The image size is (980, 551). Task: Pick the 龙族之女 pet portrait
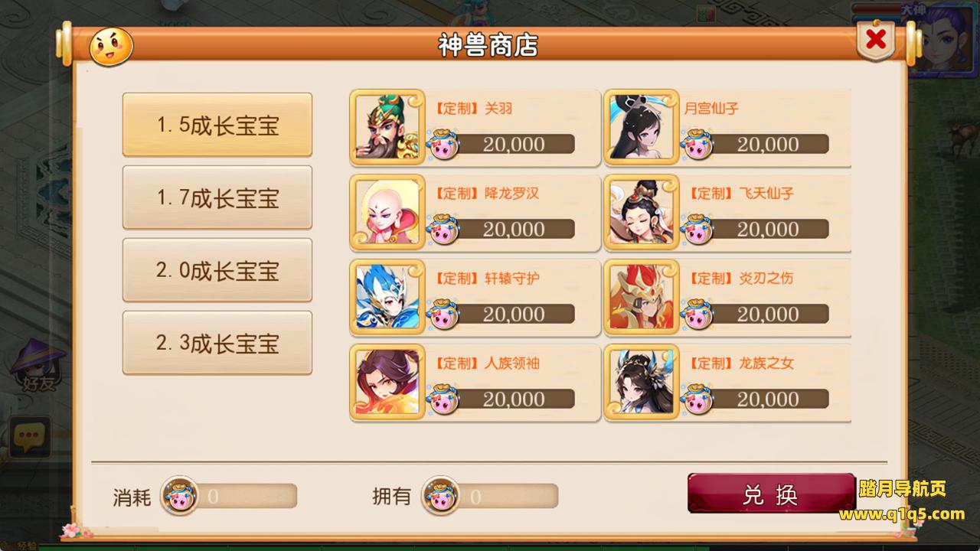[x=642, y=383]
